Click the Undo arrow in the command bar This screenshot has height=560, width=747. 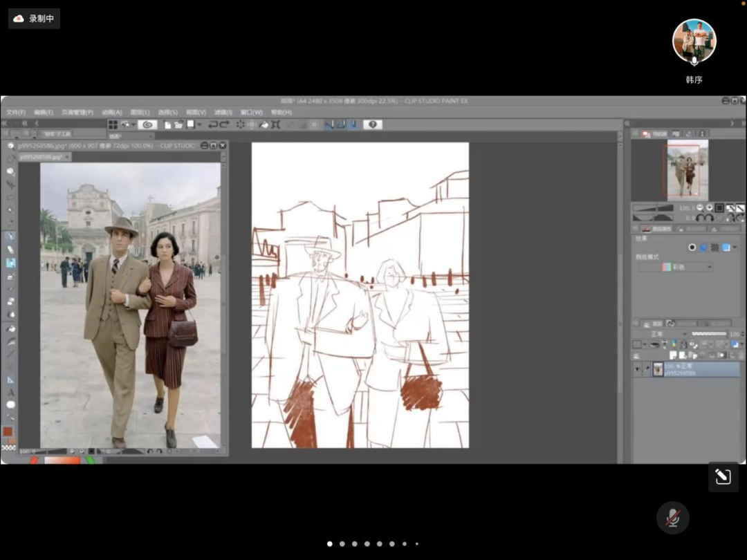213,124
